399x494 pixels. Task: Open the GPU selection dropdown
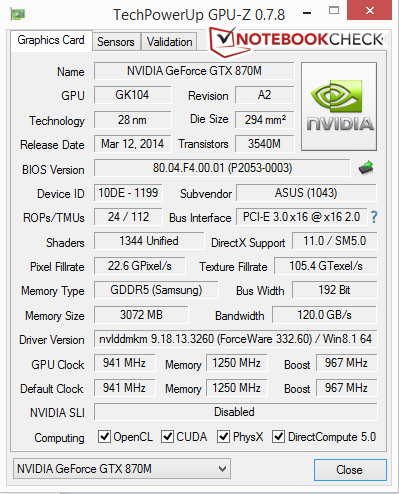pyautogui.click(x=122, y=469)
